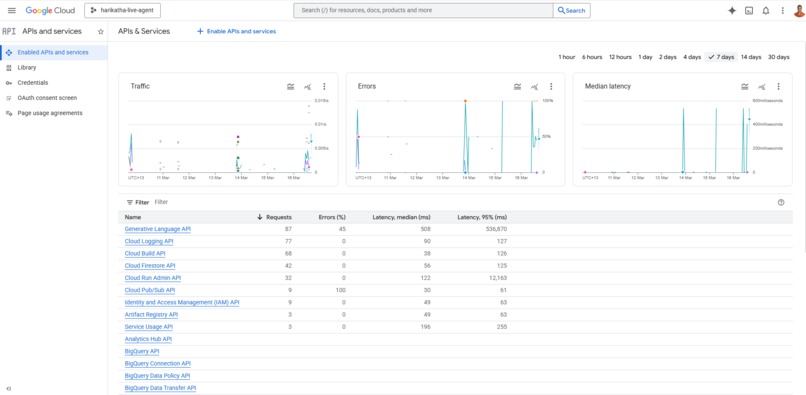Viewport: 806px width, 395px height.
Task: Open the user account avatar
Action: click(x=799, y=10)
